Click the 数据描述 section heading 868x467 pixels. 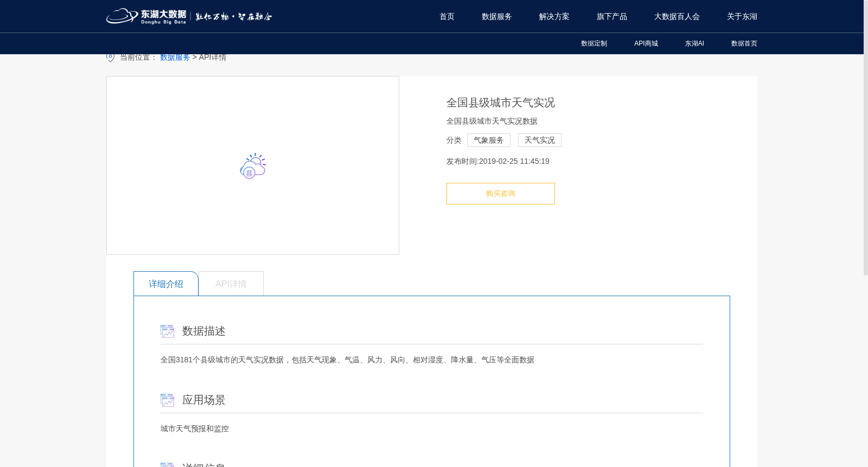(x=204, y=331)
